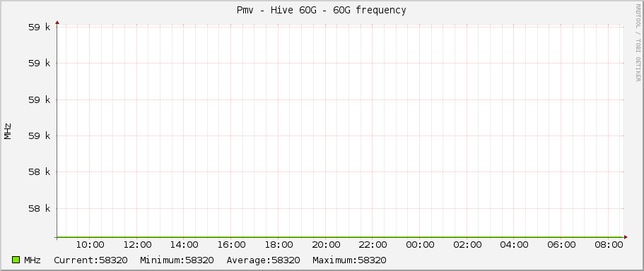The width and height of the screenshot is (644, 271).
Task: Click the MHz legend label text
Action: click(33, 260)
